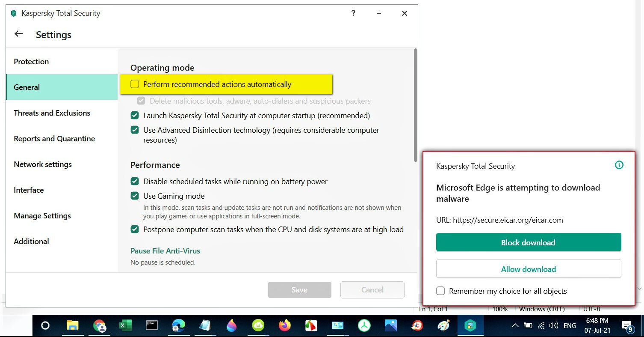Screen dimensions: 644x337
Task: Open the clock showing 6:48 PM 07-Jul-21
Action: tap(597, 326)
